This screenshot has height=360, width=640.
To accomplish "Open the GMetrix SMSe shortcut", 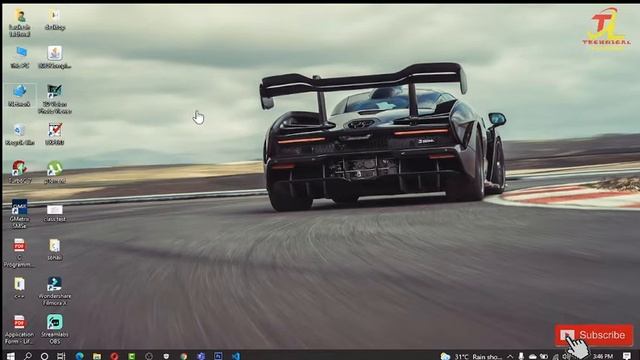I will (x=19, y=213).
